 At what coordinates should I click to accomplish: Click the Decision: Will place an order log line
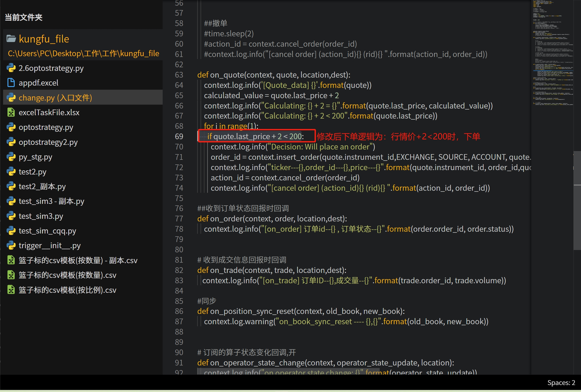click(293, 147)
